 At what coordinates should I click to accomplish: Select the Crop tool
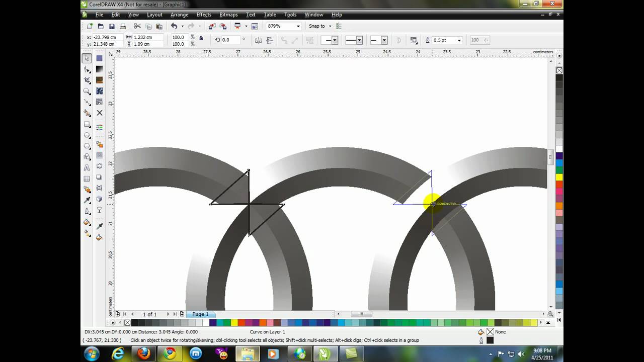(87, 80)
